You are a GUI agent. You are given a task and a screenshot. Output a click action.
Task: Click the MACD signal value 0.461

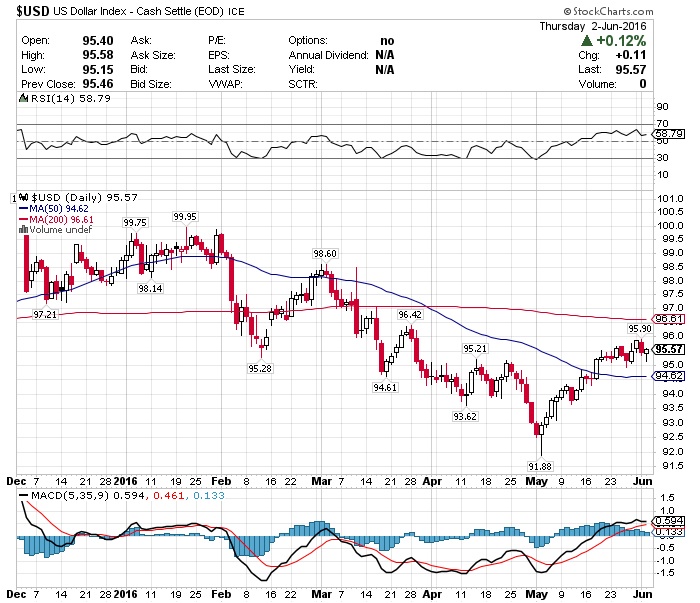(x=168, y=495)
